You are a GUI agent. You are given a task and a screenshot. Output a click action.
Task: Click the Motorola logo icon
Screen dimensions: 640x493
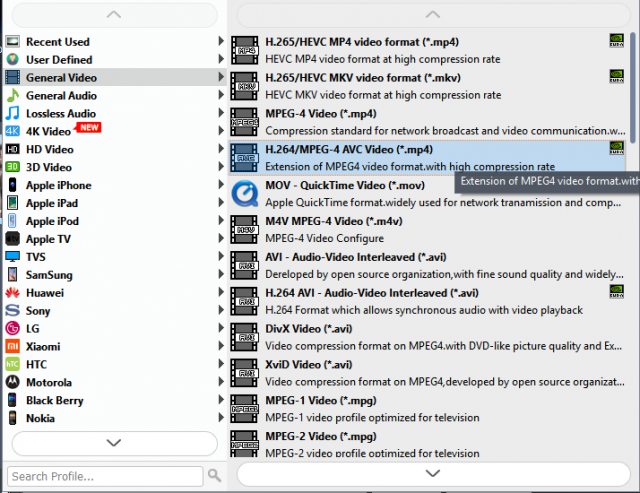[13, 382]
